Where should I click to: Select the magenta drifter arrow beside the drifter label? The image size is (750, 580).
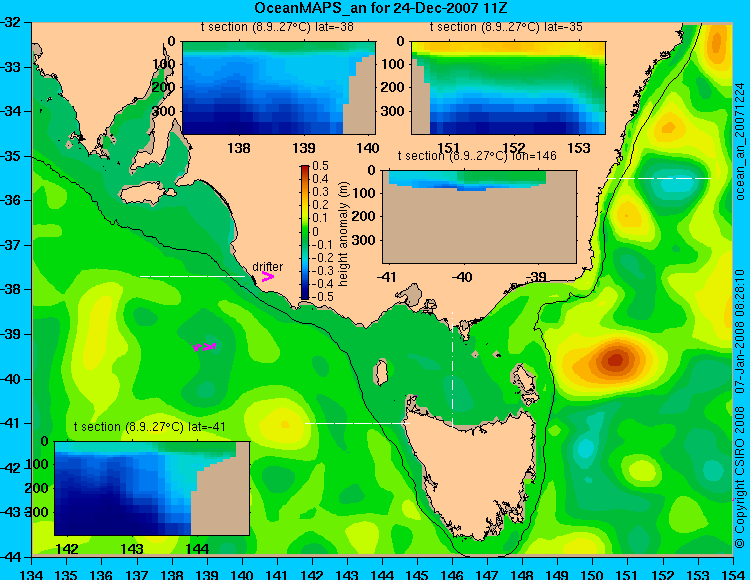click(267, 276)
